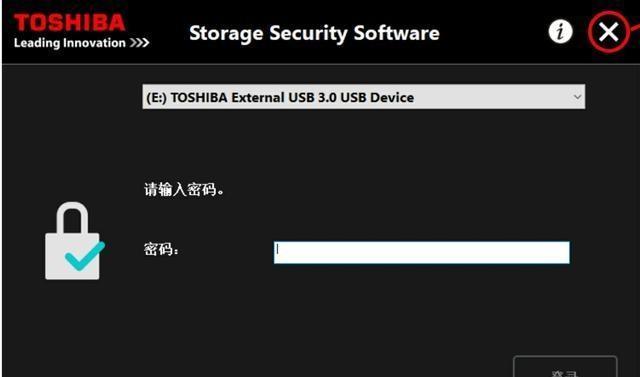Click the letter i inside the white circle

pyautogui.click(x=560, y=31)
